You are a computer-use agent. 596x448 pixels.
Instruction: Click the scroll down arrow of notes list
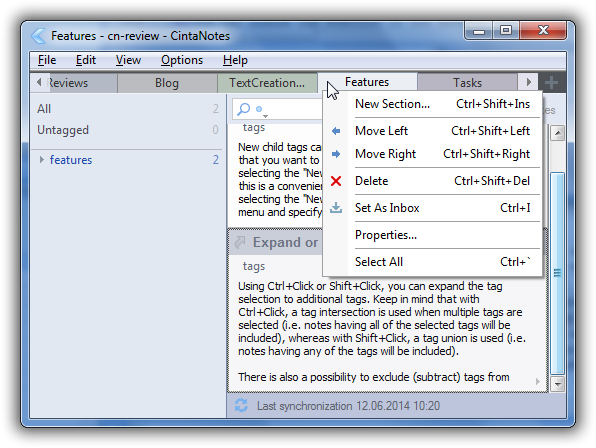(x=557, y=384)
